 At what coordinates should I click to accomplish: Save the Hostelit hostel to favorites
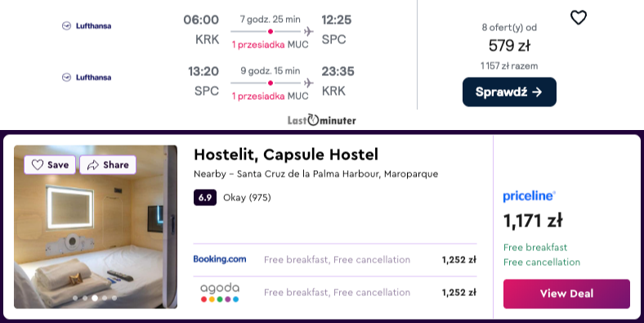point(50,165)
